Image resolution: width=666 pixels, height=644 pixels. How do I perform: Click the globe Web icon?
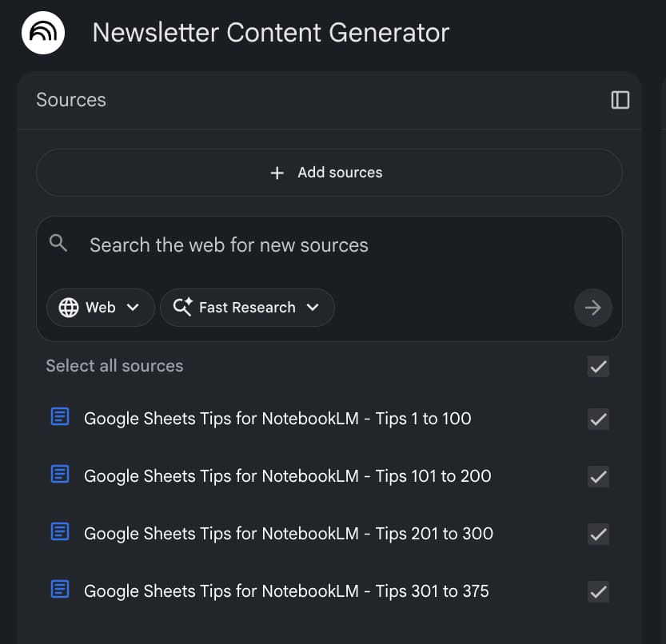coord(69,308)
